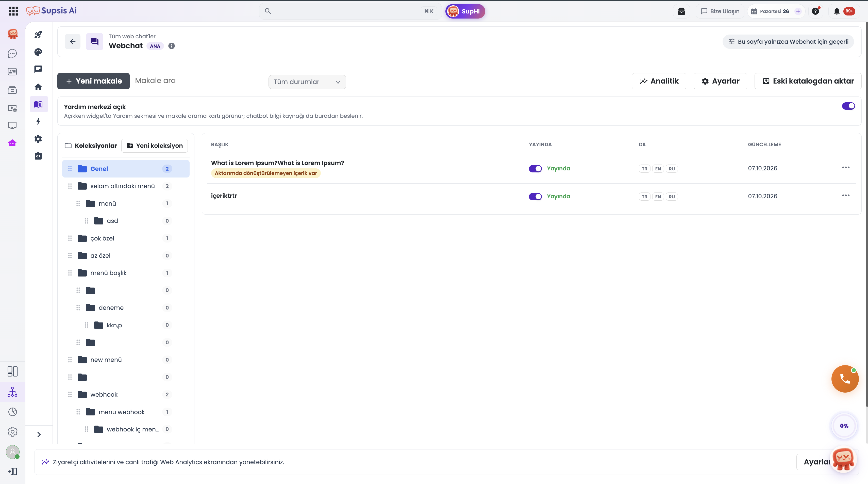Click the Yeni makale button

tap(93, 81)
